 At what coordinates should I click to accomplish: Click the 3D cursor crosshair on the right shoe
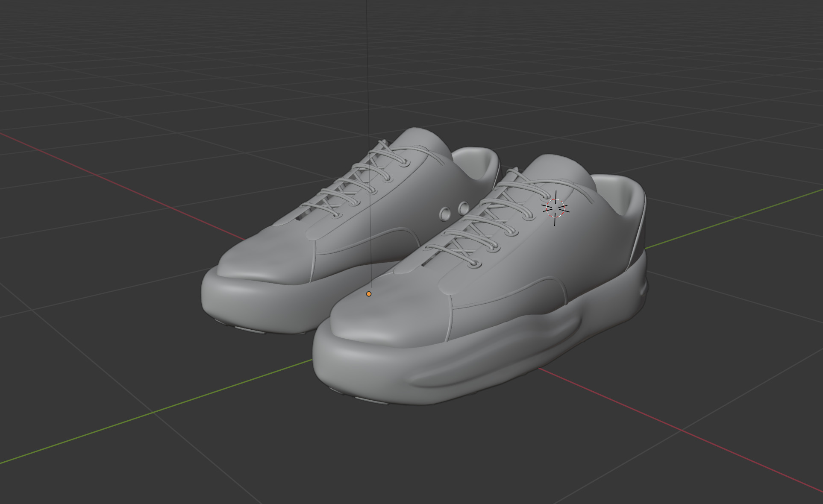(x=555, y=208)
